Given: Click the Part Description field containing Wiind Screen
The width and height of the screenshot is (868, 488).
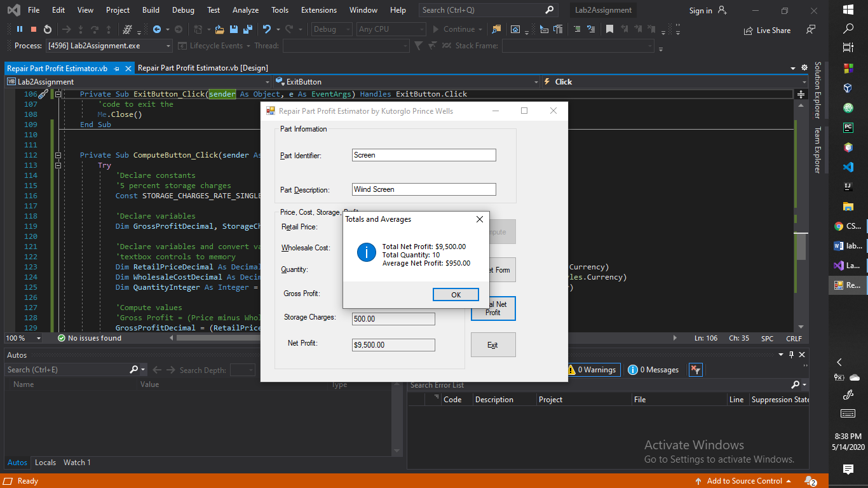Looking at the screenshot, I should 424,189.
